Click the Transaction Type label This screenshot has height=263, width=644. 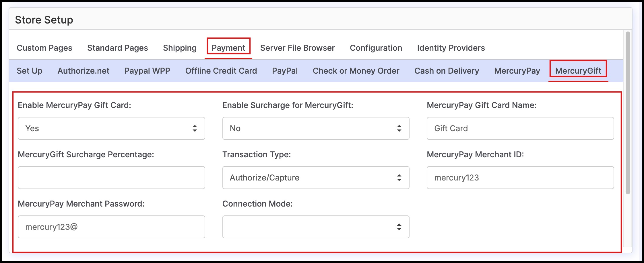(x=257, y=154)
